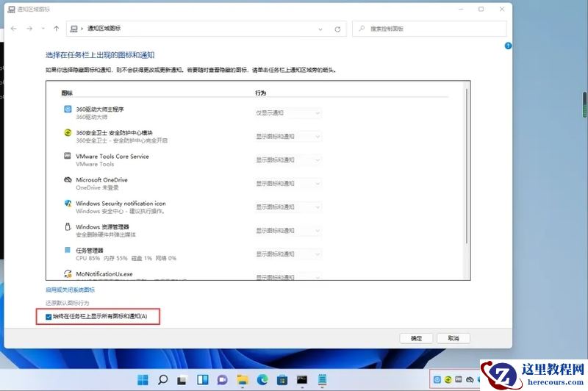Open the 启用或关闭系统图标 link
The image size is (588, 391).
(x=70, y=290)
